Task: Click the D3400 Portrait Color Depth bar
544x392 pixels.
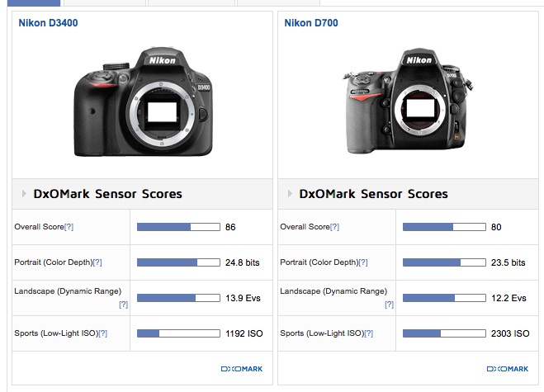Action: click(x=178, y=262)
